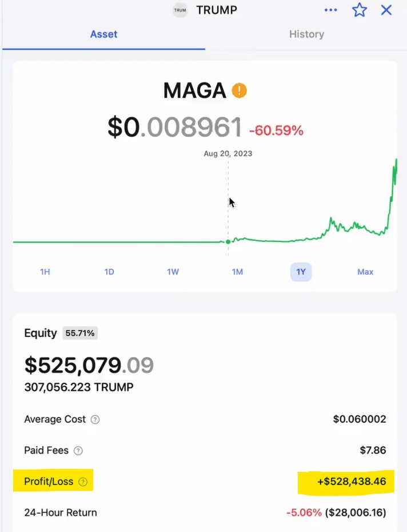Switch to the History tab
Image resolution: width=407 pixels, height=532 pixels.
tap(306, 34)
